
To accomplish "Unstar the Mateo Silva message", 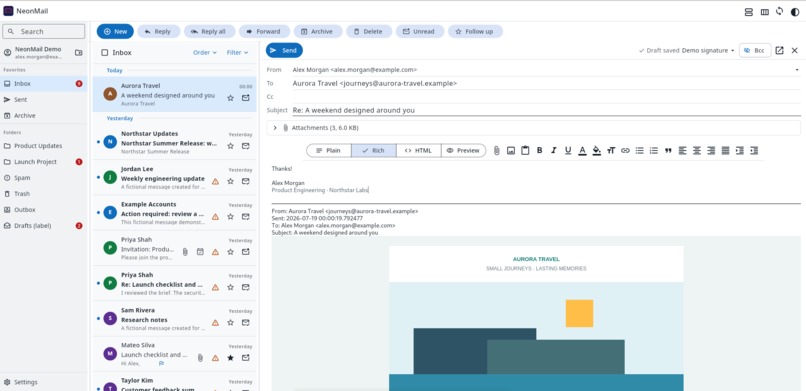I will click(x=230, y=358).
